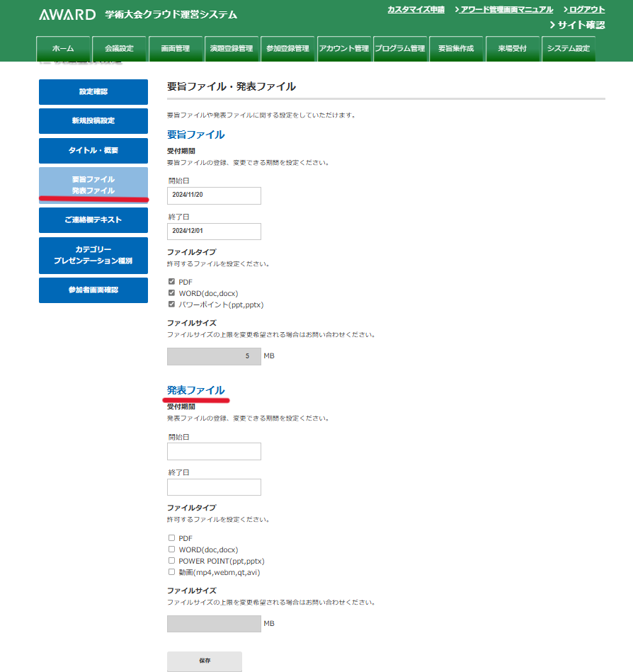Screen dimensions: 633x672
Task: Click the 設定確認 sidebar button
Action: (93, 92)
